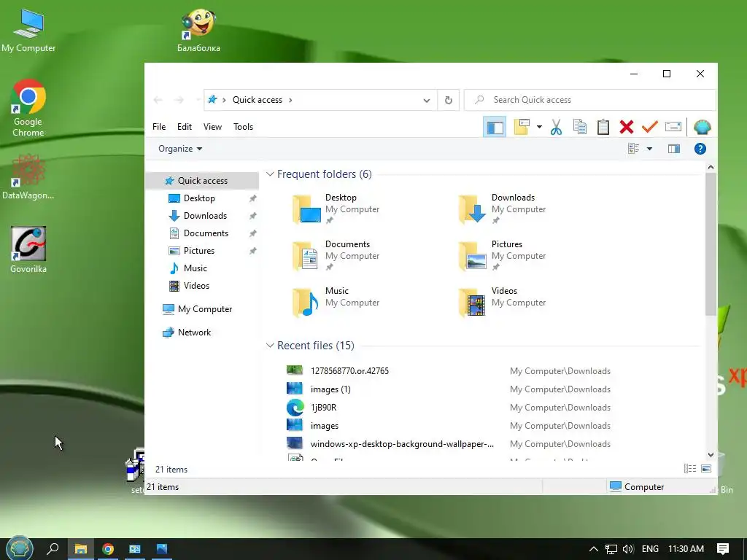Toggle the preview pane button
747x560 pixels.
tap(673, 149)
